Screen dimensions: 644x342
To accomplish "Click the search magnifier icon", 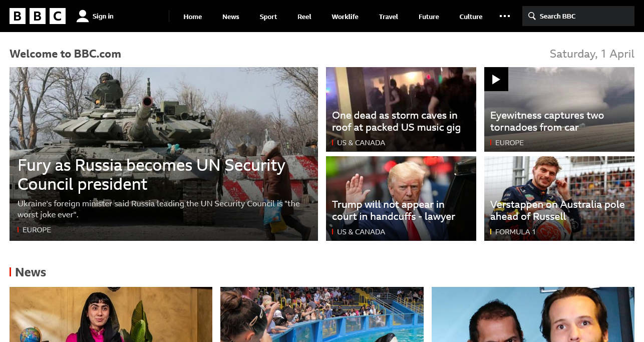I will tap(532, 16).
